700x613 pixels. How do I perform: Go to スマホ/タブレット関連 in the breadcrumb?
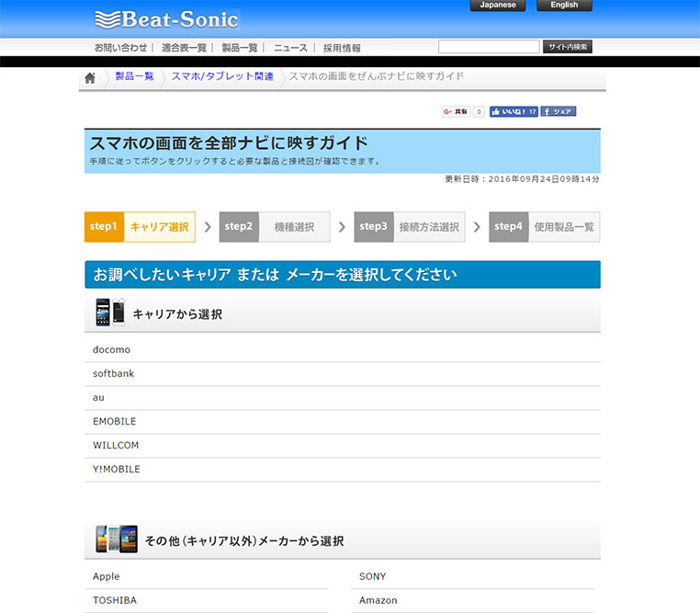[x=222, y=76]
